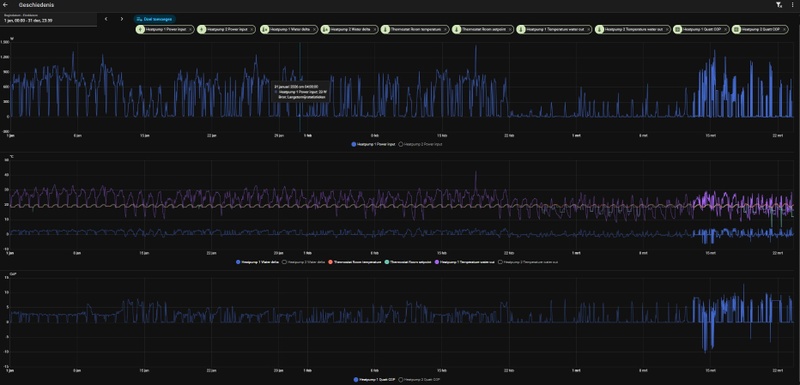Click the Heatpump 1 Water delta chip label
The image size is (800, 385).
pyautogui.click(x=289, y=30)
